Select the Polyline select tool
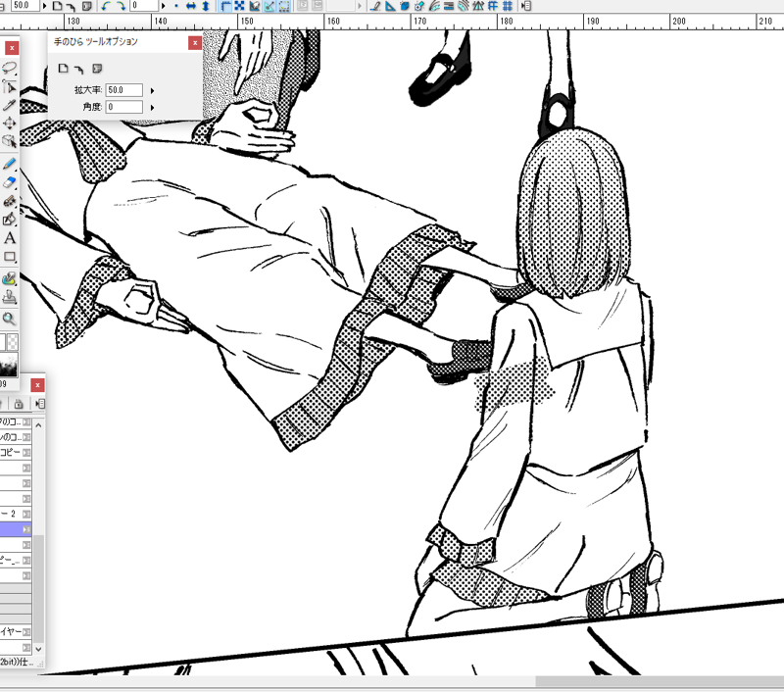The image size is (784, 692). pyautogui.click(x=9, y=86)
